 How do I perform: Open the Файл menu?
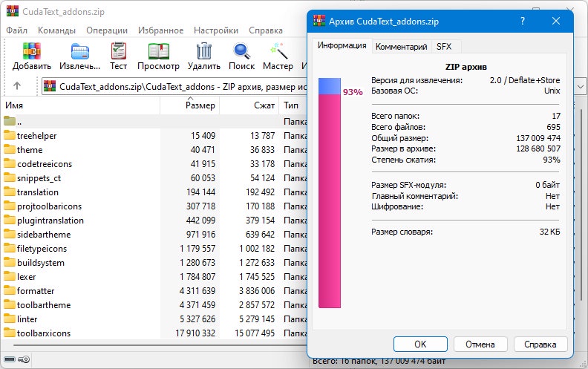[x=16, y=30]
